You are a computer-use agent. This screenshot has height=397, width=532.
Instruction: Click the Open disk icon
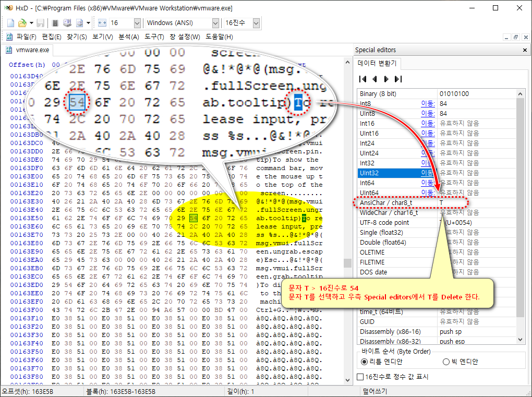pos(67,23)
